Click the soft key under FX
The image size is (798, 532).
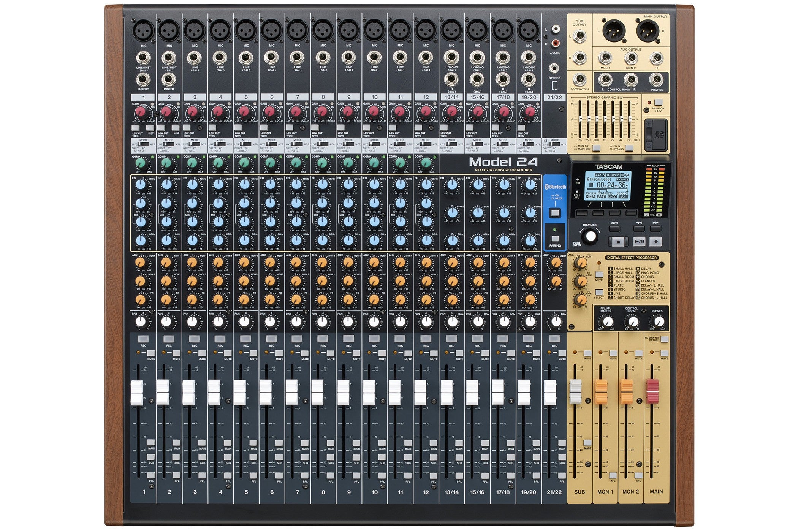click(x=631, y=212)
